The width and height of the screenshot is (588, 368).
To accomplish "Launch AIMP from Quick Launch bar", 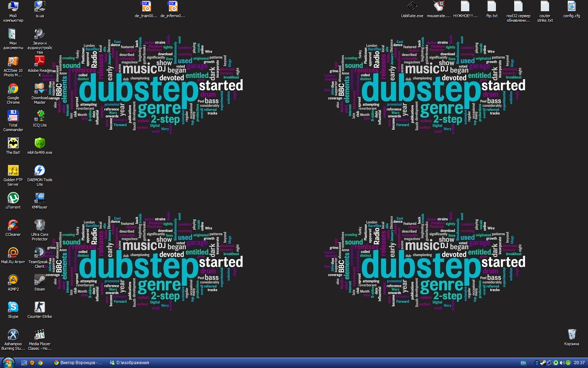I will pyautogui.click(x=32, y=363).
